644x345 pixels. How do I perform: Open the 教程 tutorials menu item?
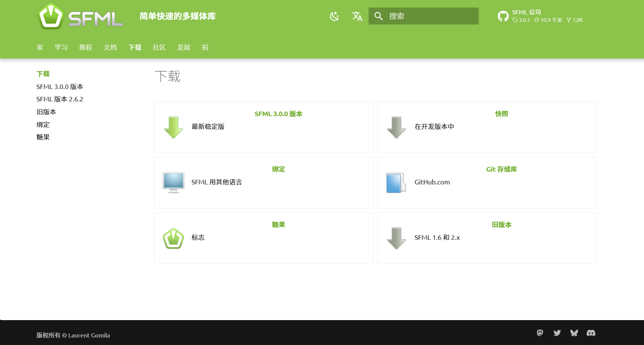86,48
